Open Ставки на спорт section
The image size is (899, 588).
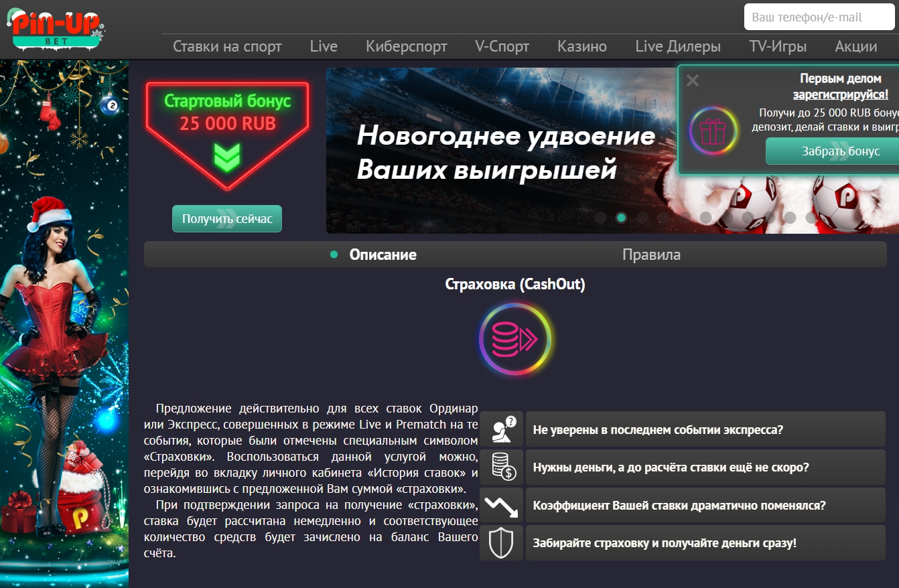click(x=227, y=47)
